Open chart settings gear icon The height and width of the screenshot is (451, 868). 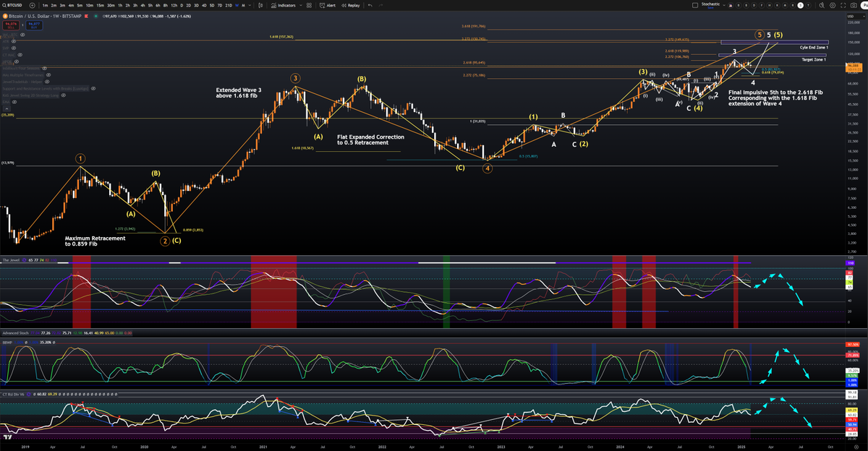pyautogui.click(x=833, y=5)
